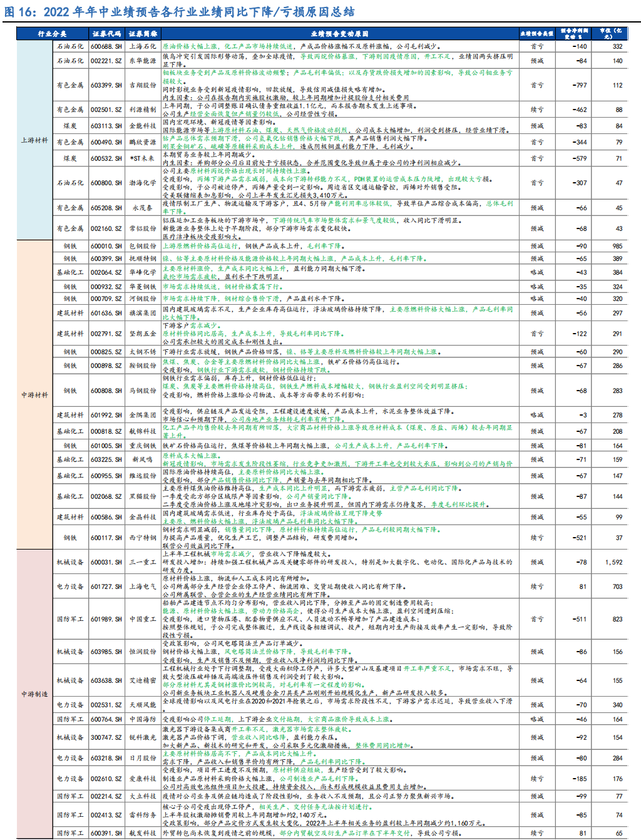Click the company name 太钢不锈

point(143,352)
